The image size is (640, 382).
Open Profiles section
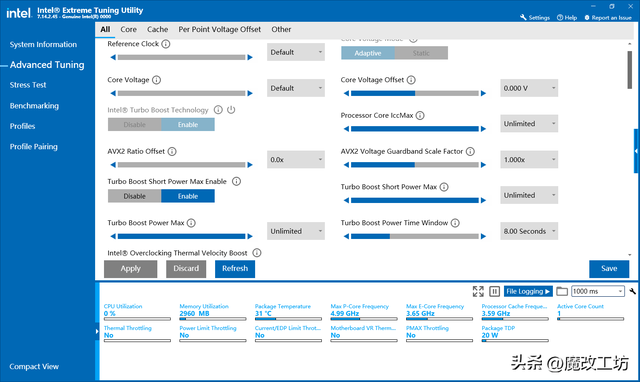(x=22, y=126)
